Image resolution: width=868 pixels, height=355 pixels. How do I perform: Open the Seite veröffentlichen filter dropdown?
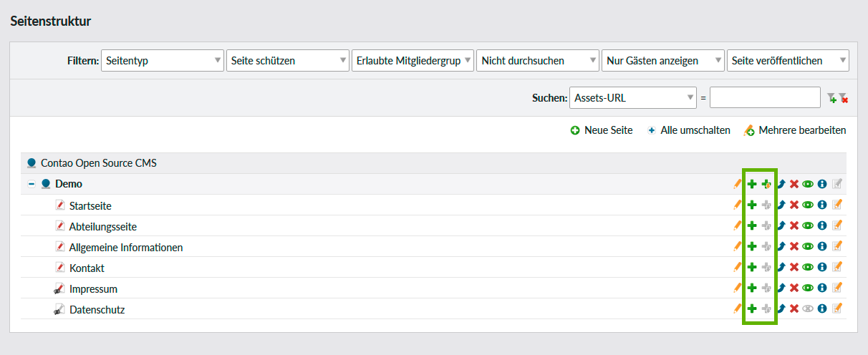click(788, 61)
